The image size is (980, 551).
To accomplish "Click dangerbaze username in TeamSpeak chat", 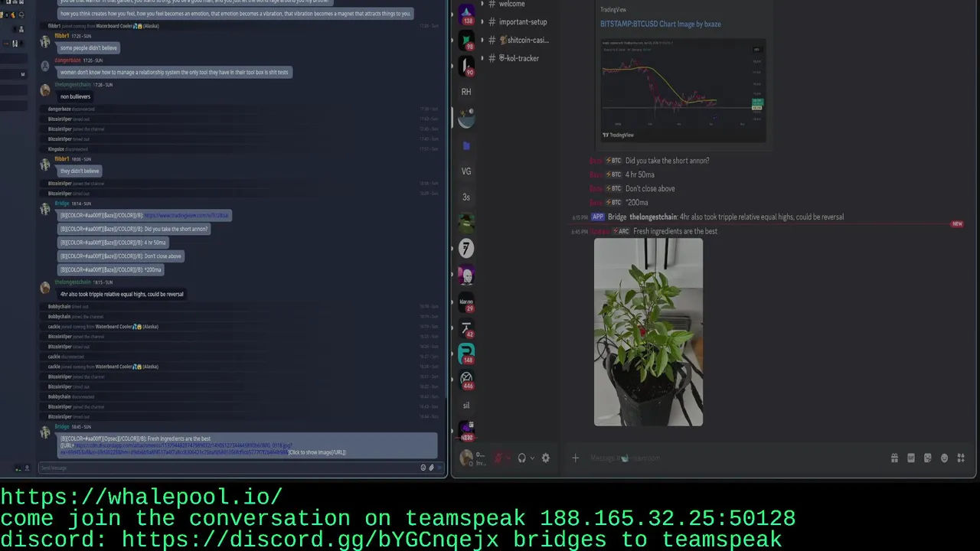I will coord(67,60).
